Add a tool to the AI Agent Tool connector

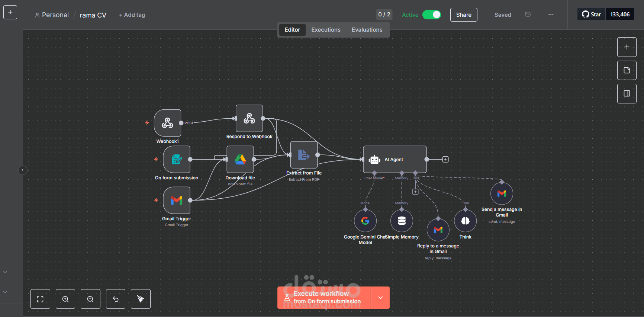[415, 192]
